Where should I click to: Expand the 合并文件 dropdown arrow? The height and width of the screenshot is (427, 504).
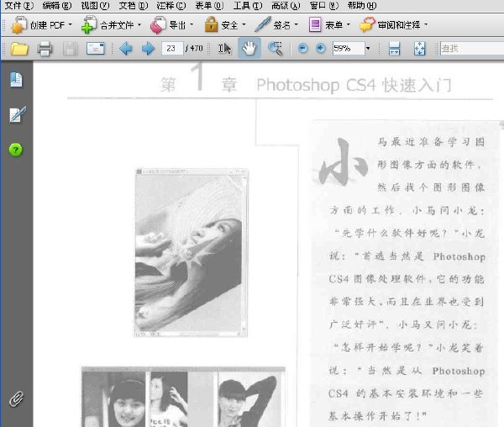pyautogui.click(x=139, y=24)
